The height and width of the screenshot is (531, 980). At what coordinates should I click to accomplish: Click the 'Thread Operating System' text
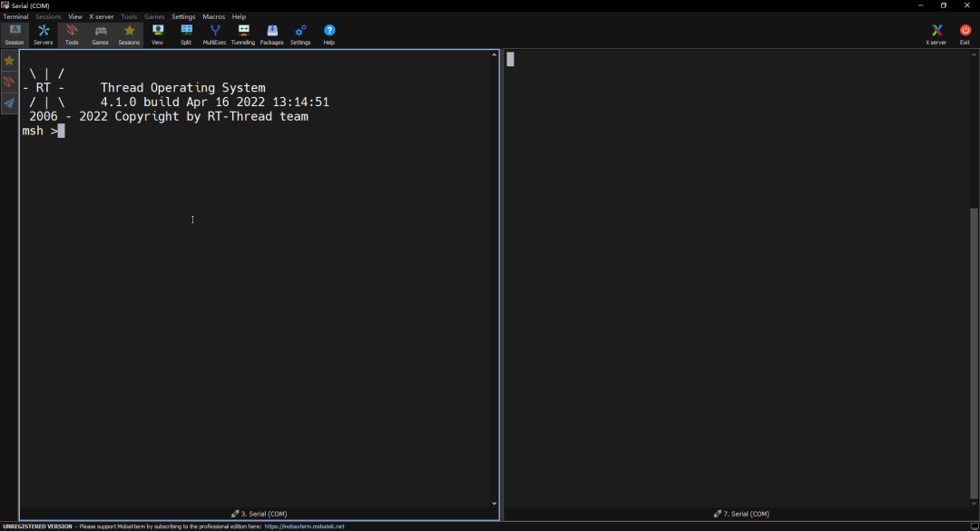click(x=182, y=87)
